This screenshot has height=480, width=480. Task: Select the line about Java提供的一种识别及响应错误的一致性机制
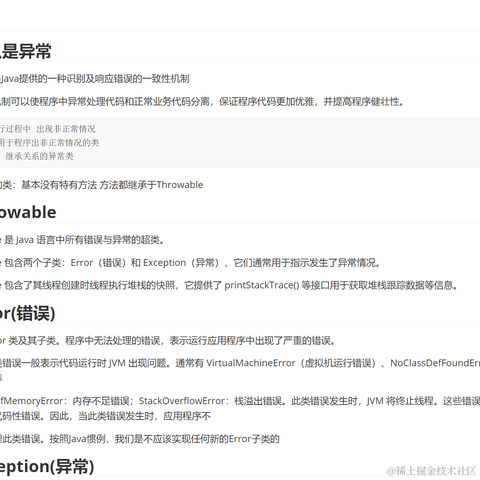(x=95, y=79)
